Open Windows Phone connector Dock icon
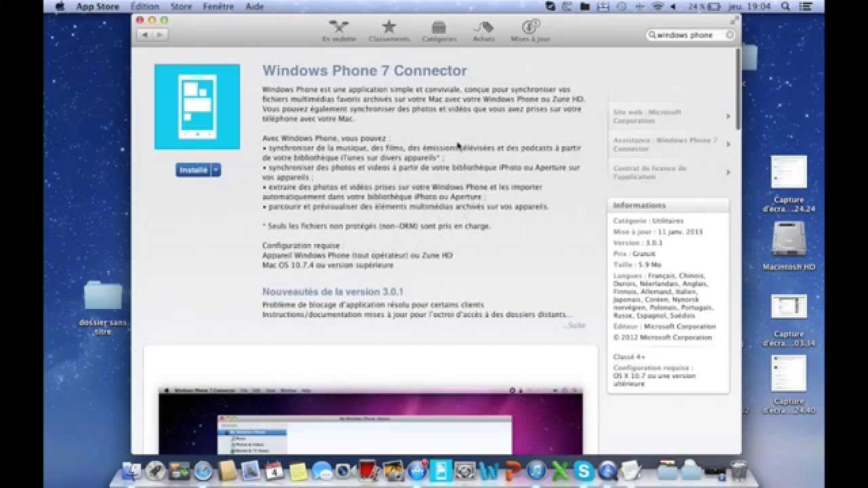 441,471
